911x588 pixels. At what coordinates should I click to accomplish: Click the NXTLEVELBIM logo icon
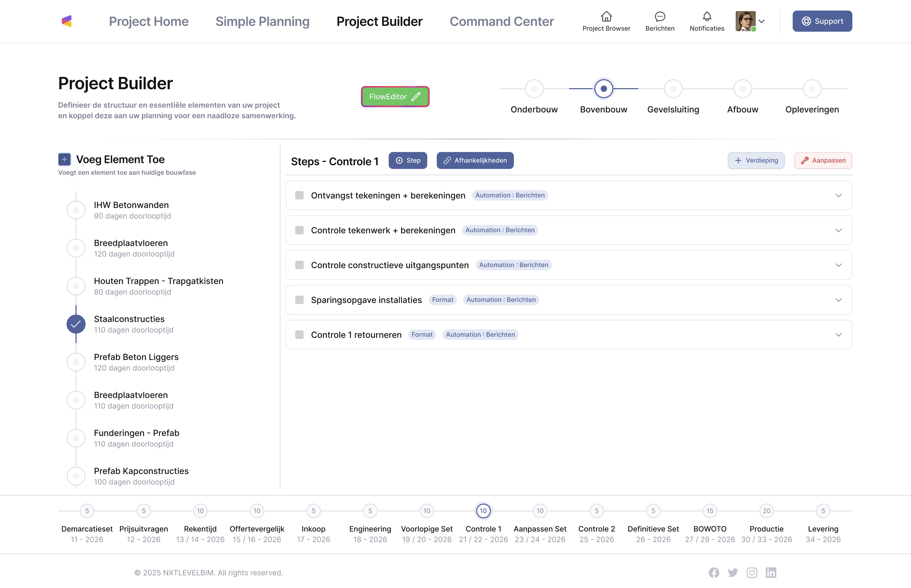point(67,21)
